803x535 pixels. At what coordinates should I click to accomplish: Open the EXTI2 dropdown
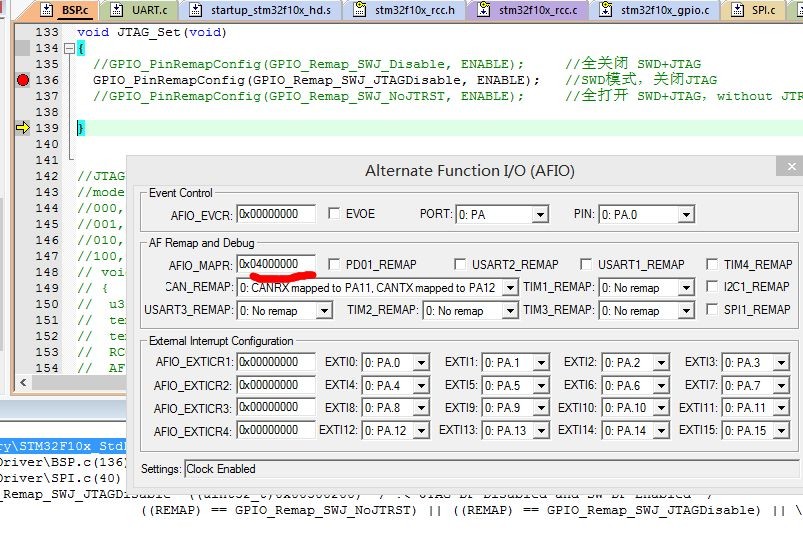click(x=635, y=362)
